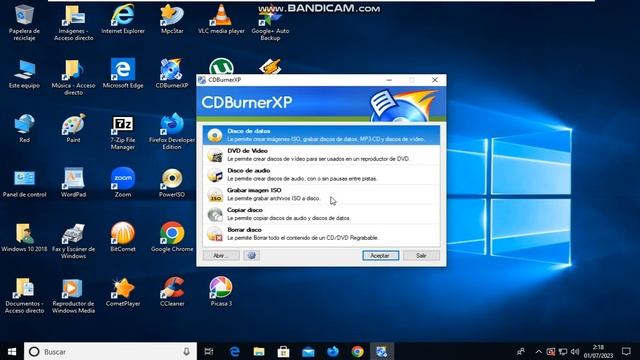Open Chrome from the taskbar

(358, 351)
